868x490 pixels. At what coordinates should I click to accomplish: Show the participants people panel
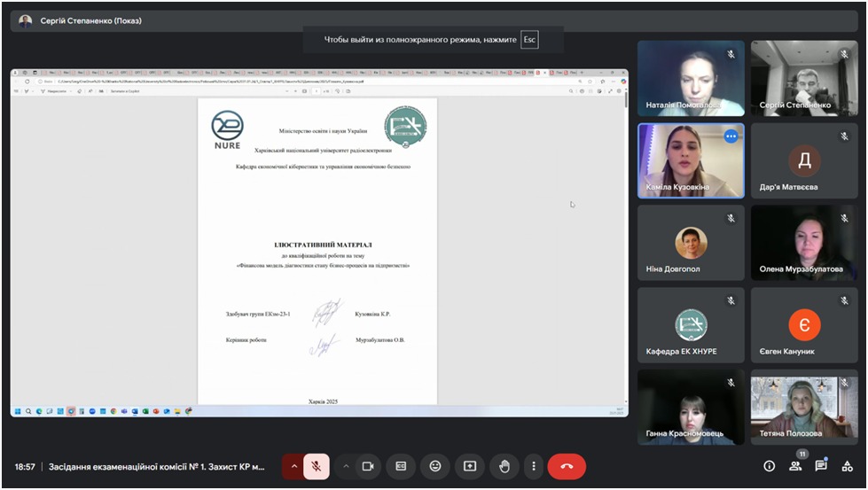(x=795, y=466)
